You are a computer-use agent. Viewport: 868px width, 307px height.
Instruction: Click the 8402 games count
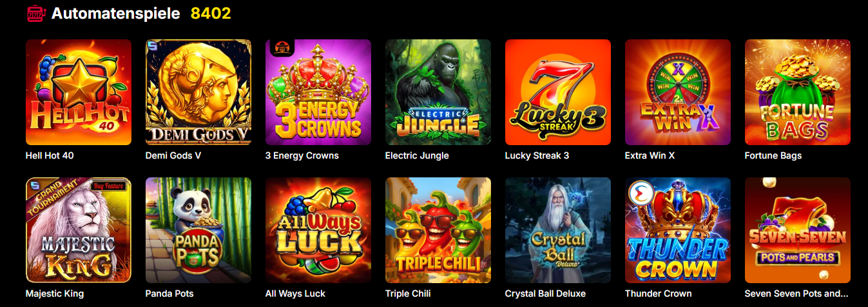point(211,14)
